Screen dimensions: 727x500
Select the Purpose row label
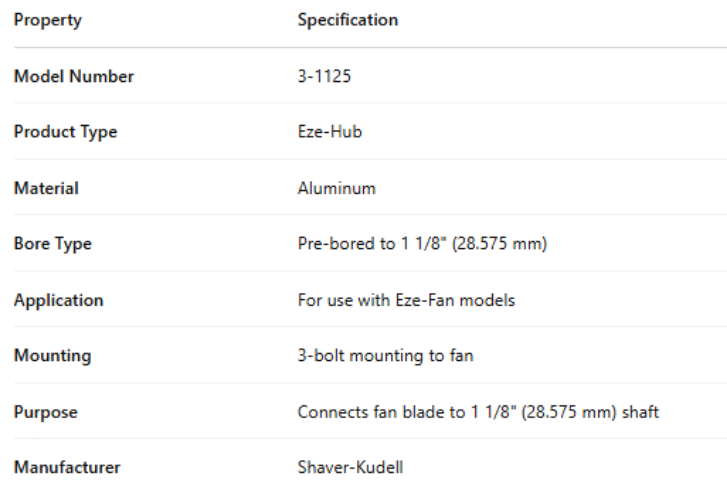pos(45,412)
